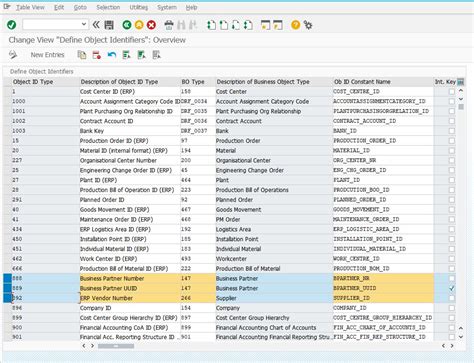474x363 pixels.
Task: Check Int. Key box for Cost Center ID
Action: coord(452,91)
